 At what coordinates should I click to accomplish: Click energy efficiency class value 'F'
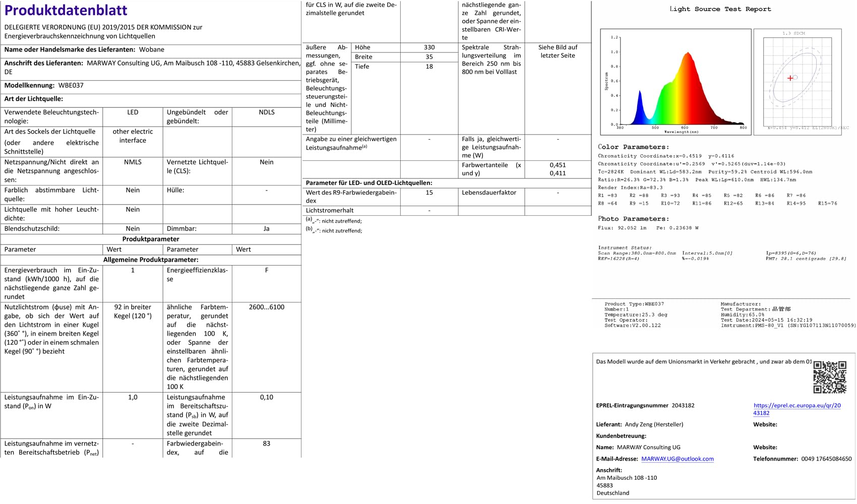pyautogui.click(x=267, y=270)
